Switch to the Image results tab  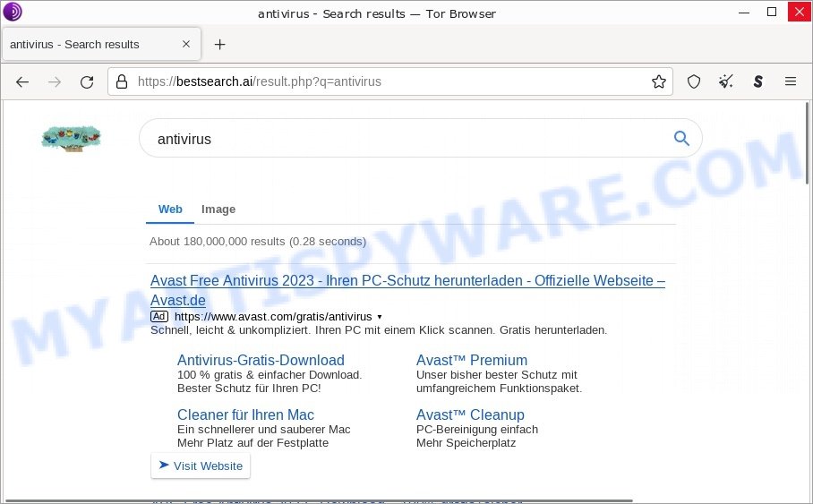pyautogui.click(x=218, y=209)
